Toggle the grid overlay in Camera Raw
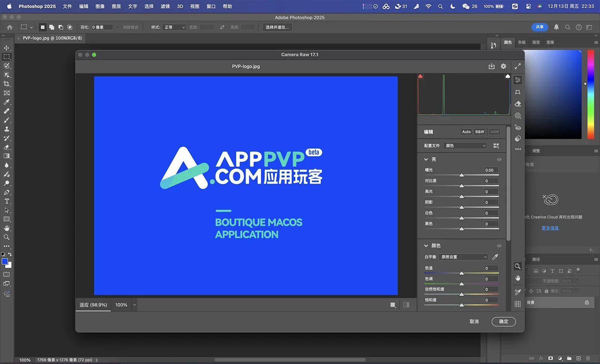This screenshot has width=600, height=364. (x=517, y=304)
